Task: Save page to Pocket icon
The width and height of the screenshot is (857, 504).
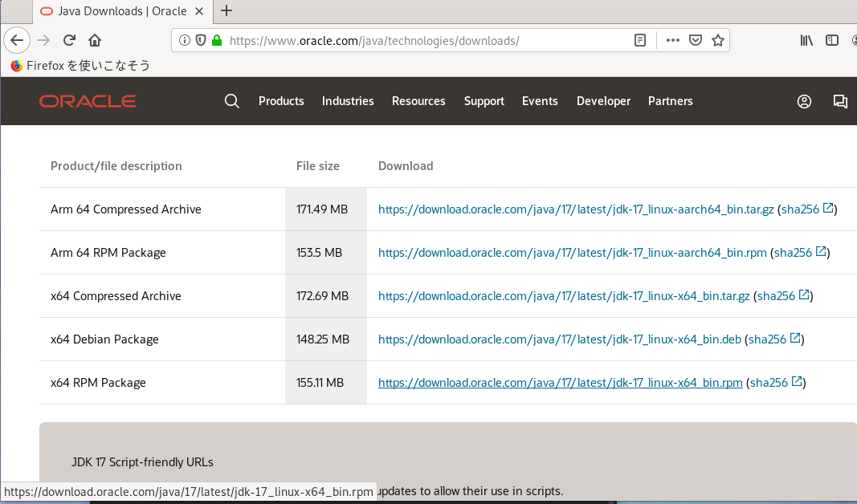Action: tap(696, 40)
